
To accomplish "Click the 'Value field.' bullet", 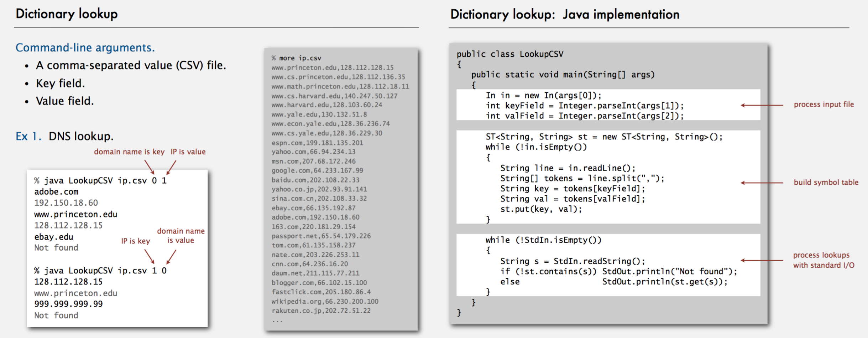I will [65, 101].
